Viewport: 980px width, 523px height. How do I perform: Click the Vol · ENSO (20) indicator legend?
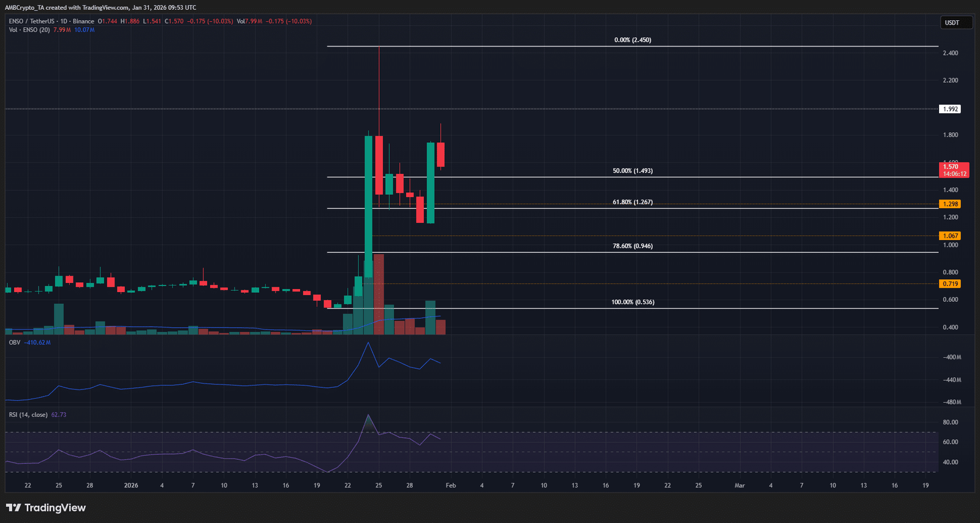click(x=29, y=30)
